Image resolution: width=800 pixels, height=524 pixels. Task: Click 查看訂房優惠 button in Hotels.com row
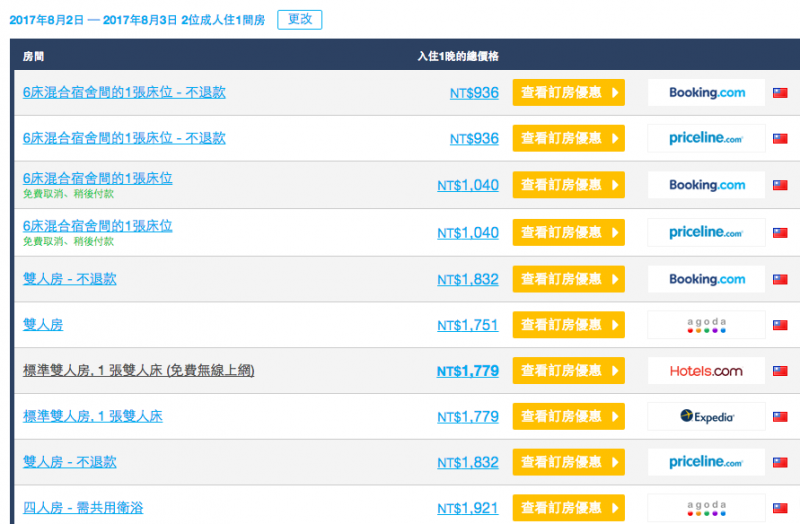569,370
